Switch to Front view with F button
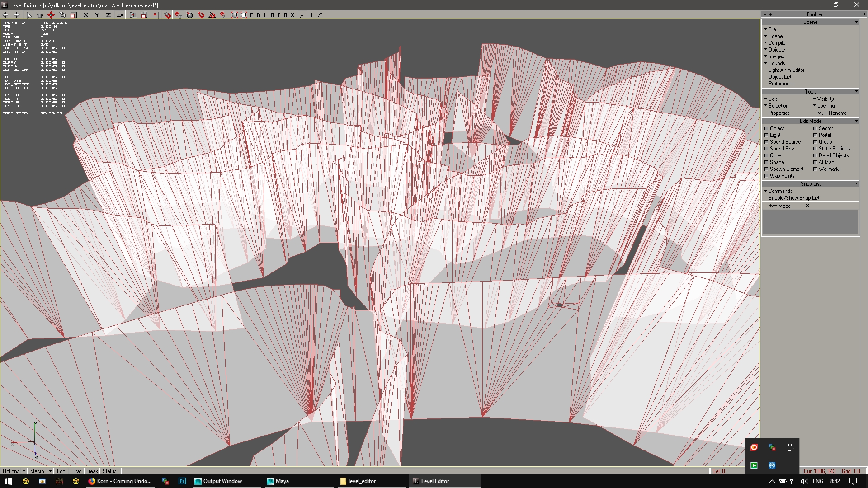The height and width of the screenshot is (488, 868). click(x=252, y=15)
